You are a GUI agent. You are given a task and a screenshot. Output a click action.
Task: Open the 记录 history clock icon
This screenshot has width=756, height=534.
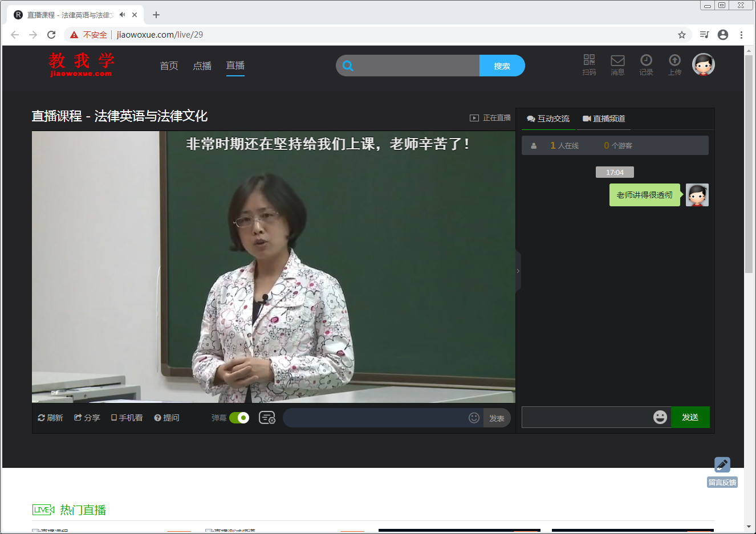click(x=646, y=60)
